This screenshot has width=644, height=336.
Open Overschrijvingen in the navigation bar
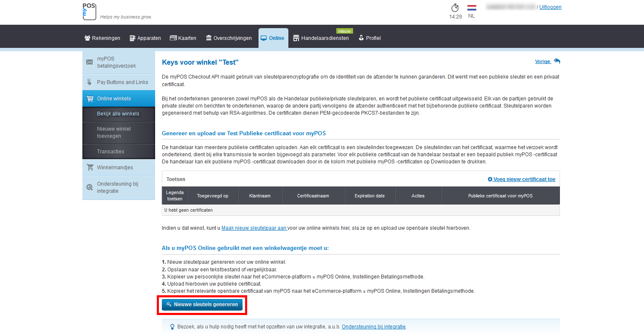click(229, 38)
